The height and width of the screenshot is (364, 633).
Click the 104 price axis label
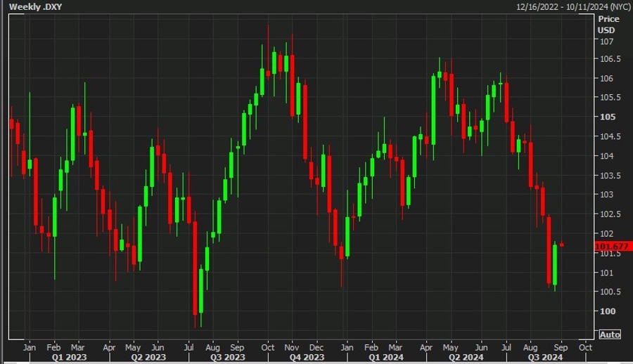[606, 156]
